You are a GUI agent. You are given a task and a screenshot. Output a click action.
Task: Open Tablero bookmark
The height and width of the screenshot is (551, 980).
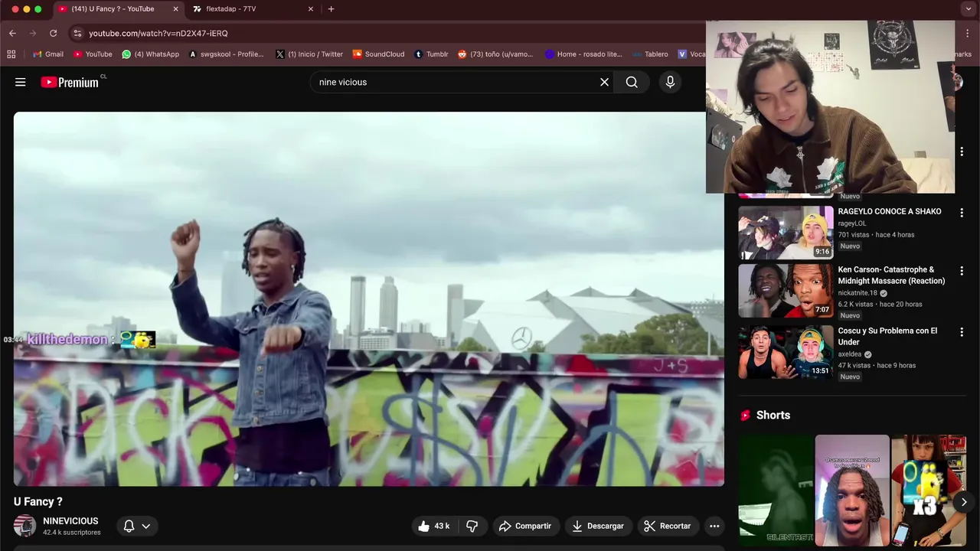point(650,54)
